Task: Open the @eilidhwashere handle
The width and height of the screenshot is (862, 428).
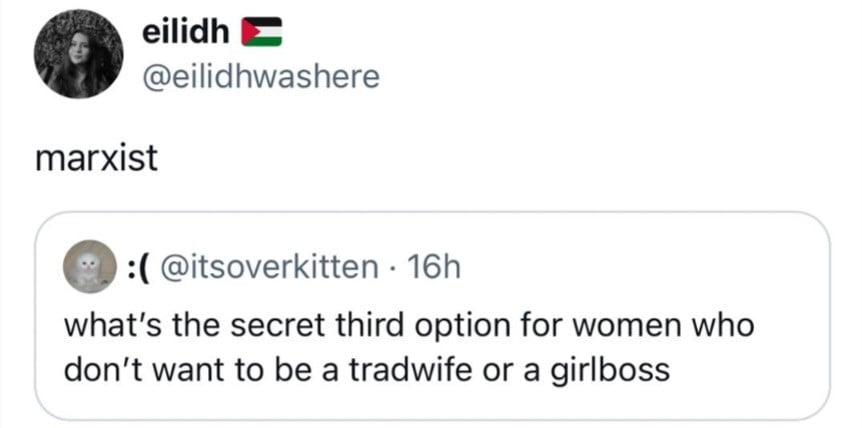Action: point(262,76)
